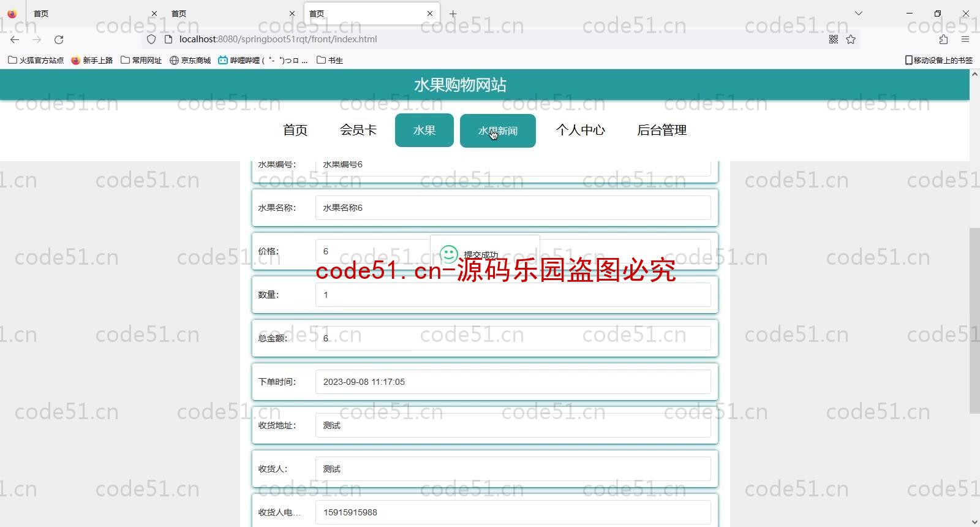
Task: Minimize the browser window
Action: coord(910,13)
